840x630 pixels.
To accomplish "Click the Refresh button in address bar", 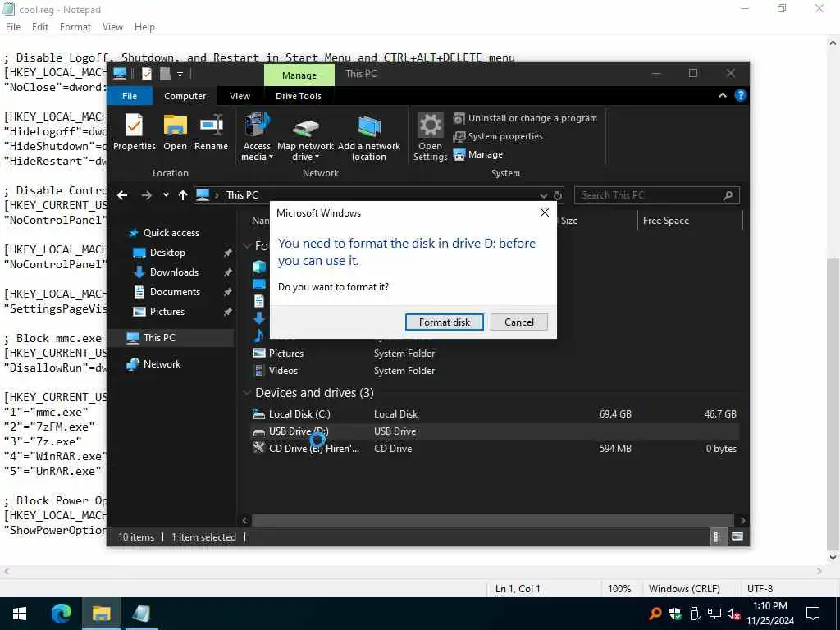I will pos(558,195).
